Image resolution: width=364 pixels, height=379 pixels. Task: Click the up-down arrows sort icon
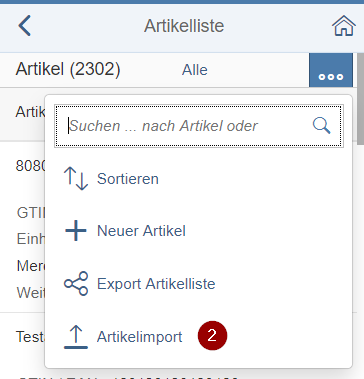point(76,179)
